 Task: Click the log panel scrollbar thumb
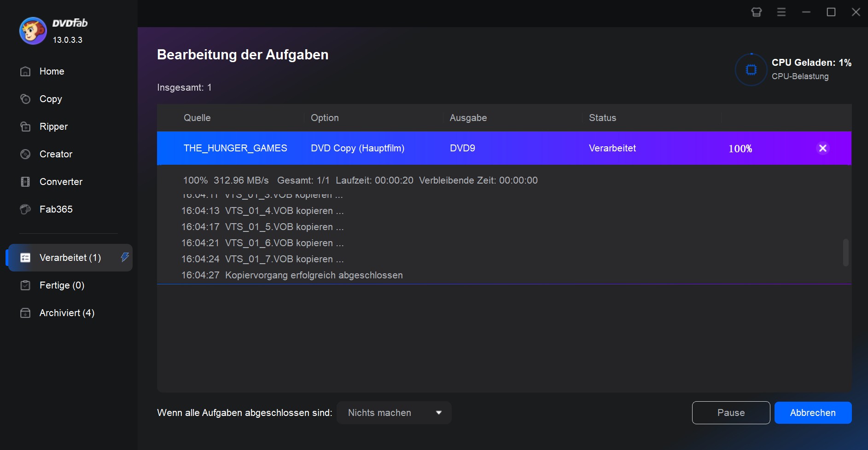click(x=845, y=252)
